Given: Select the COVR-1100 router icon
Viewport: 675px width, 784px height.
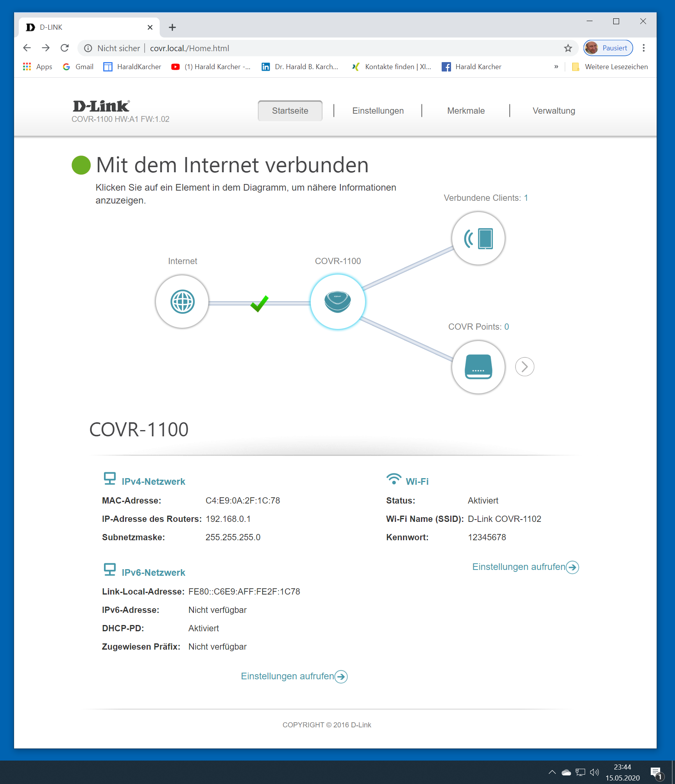Looking at the screenshot, I should 338,302.
